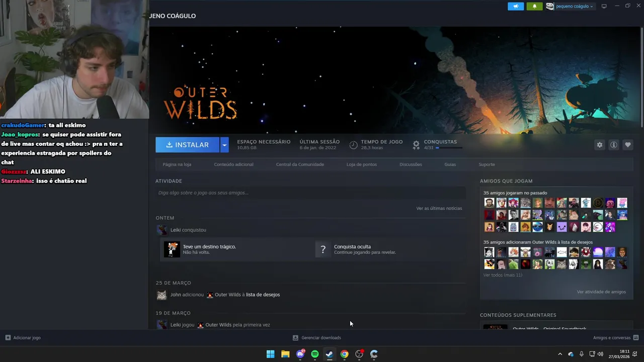Open the taskbar app after OBS Studio
This screenshot has width=644, height=362.
pos(374,354)
